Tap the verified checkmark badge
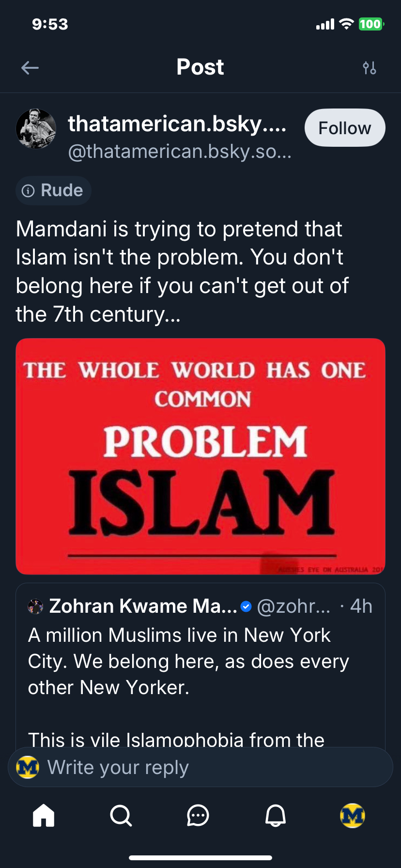The image size is (401, 868). coord(246,606)
